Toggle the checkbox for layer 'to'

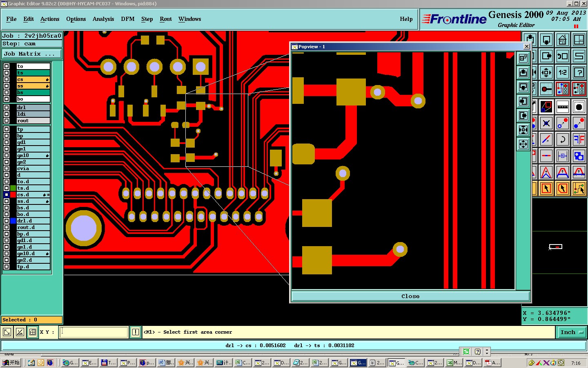7,66
